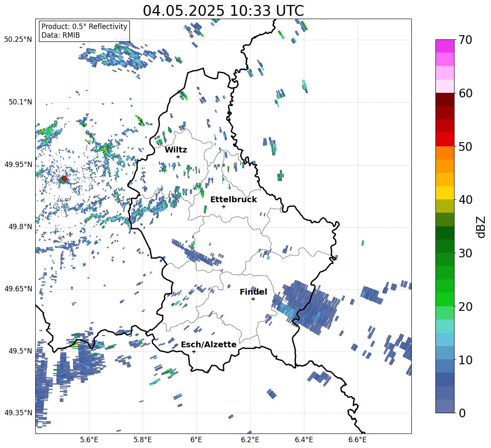Viewport: 491px width, 448px height.
Task: Click the 6.4°E longitude label
Action: (x=304, y=440)
